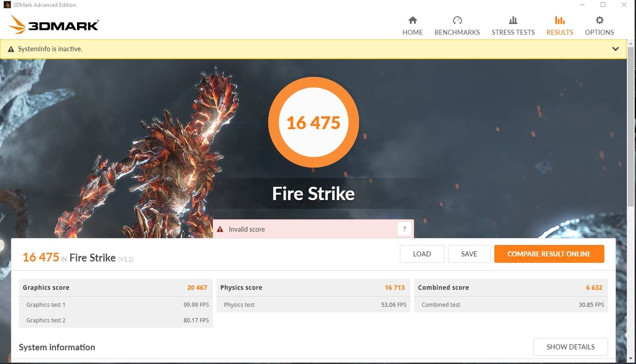Click the SystemInfo is inactive message
Viewport: 636px width, 364px height.
[50, 49]
